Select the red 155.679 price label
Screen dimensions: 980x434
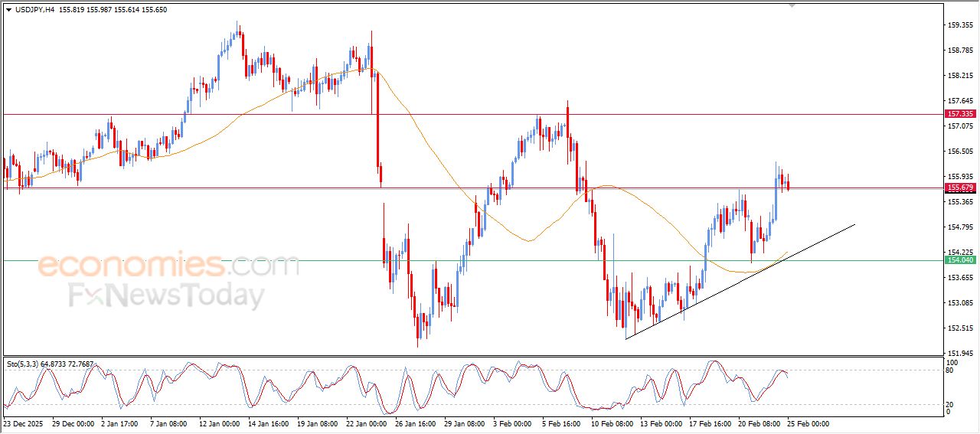click(x=960, y=188)
